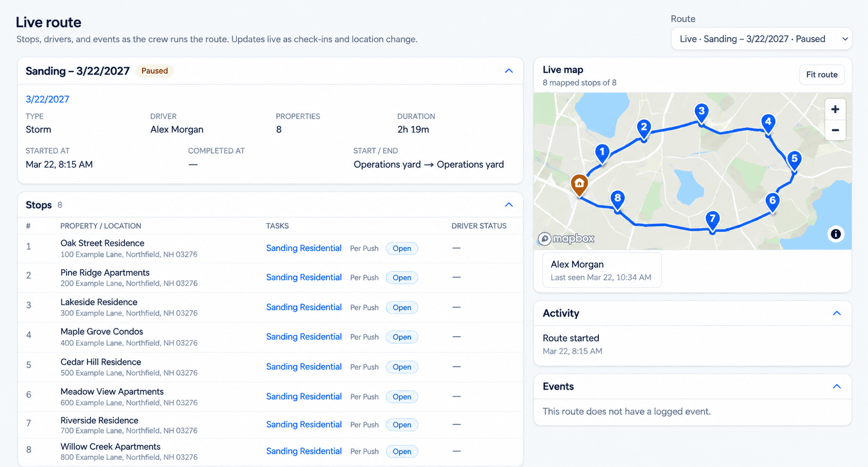The width and height of the screenshot is (868, 467).
Task: Click Open status badge for Willow Creek Apartments
Action: pos(402,452)
